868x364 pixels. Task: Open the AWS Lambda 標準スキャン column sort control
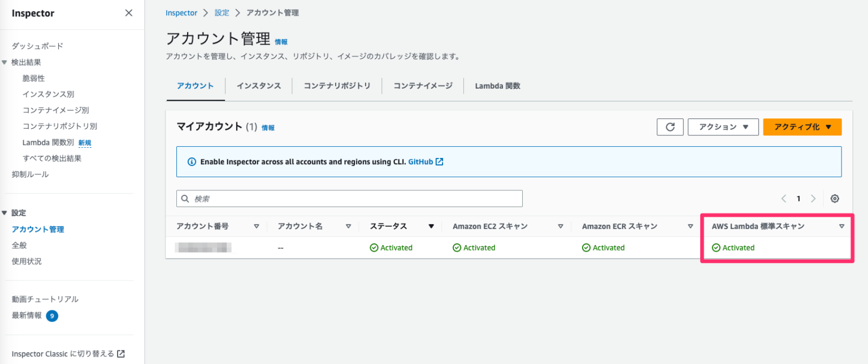842,226
